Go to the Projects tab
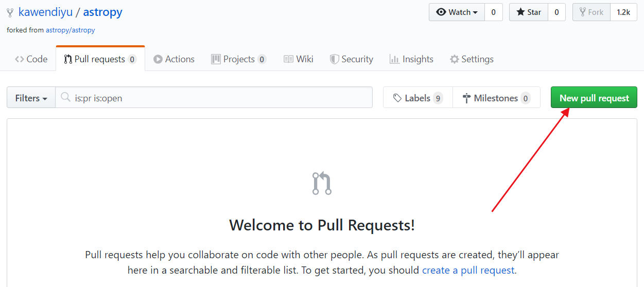The height and width of the screenshot is (287, 644). coord(239,59)
